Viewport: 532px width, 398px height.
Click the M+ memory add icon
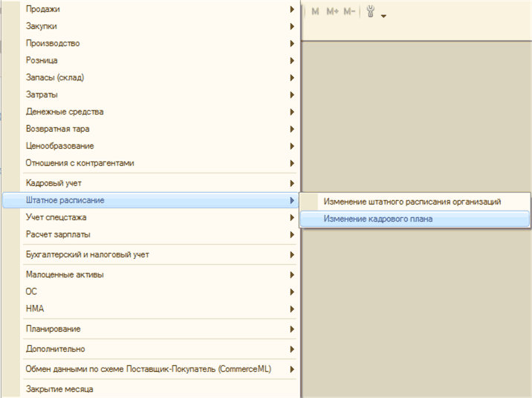tap(332, 13)
